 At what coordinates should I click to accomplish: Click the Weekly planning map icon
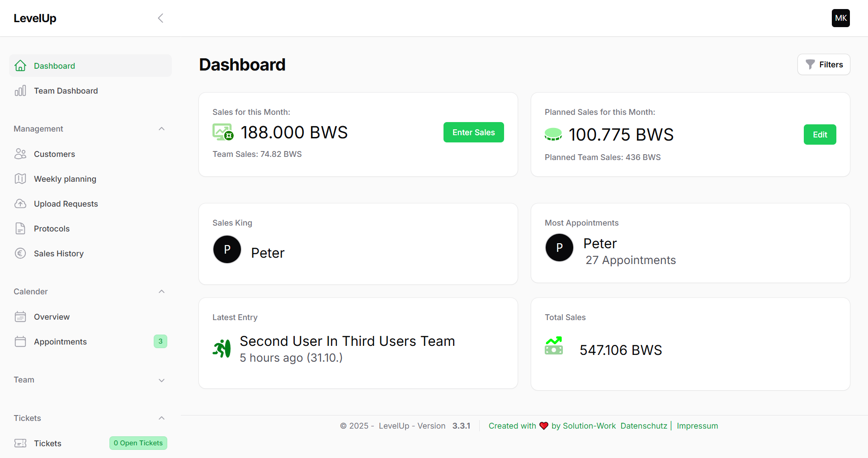coord(20,179)
